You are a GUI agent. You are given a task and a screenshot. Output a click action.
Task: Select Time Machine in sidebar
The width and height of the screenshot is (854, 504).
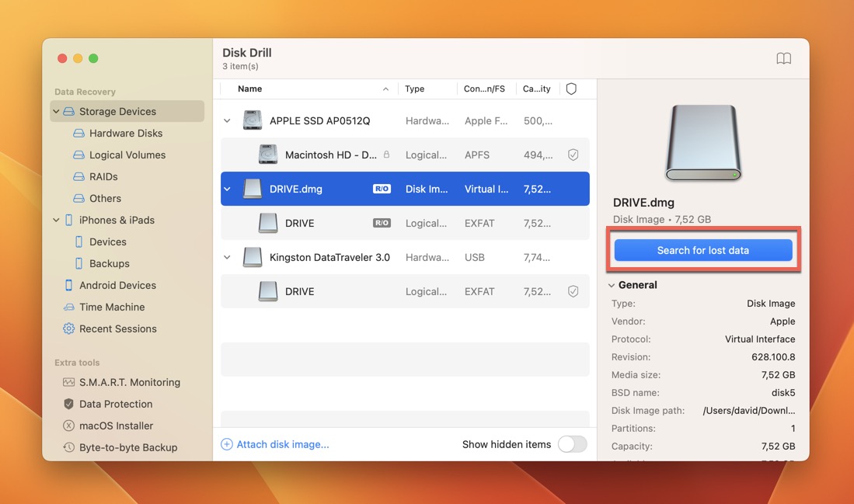tap(112, 307)
